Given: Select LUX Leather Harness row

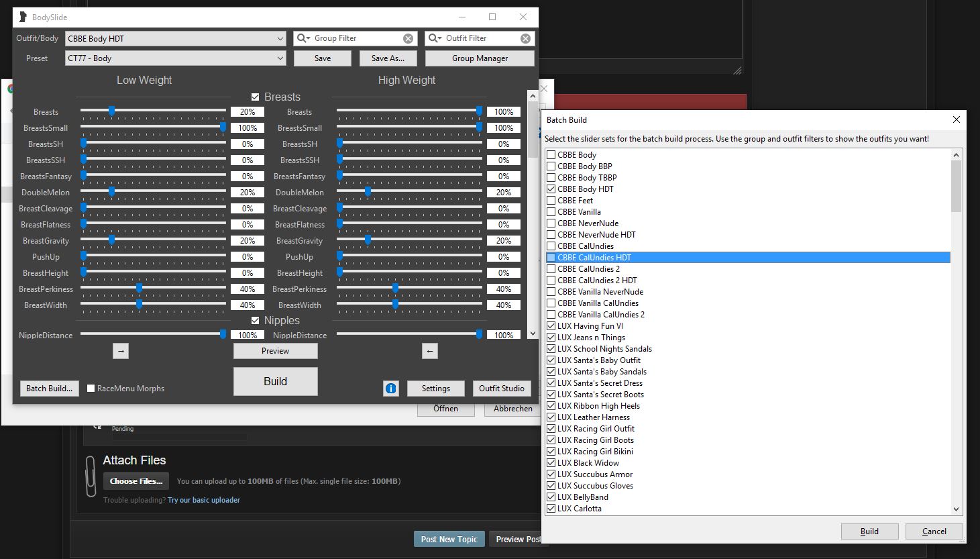Looking at the screenshot, I should [x=747, y=417].
